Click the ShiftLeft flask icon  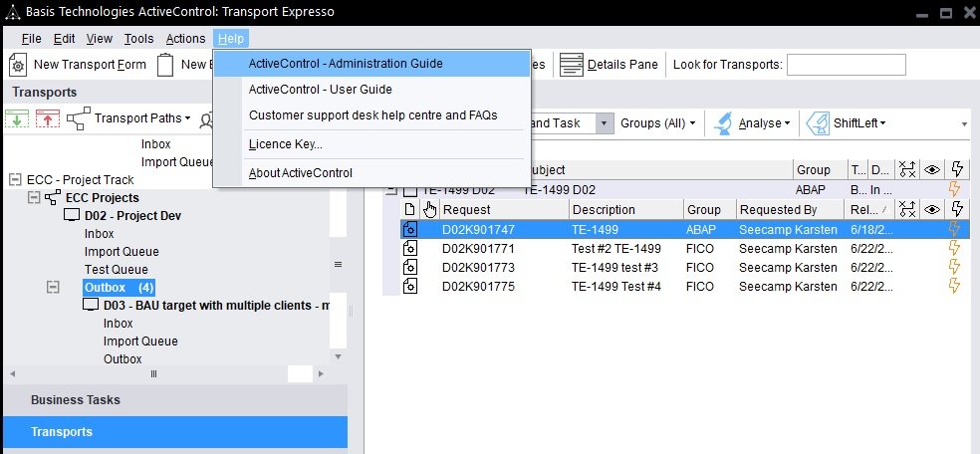point(818,123)
